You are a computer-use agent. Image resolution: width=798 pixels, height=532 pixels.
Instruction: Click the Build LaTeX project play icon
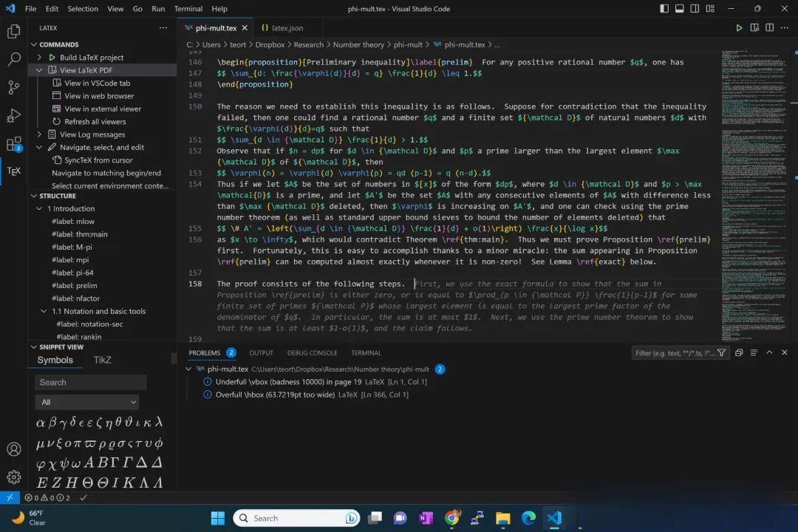click(x=52, y=58)
